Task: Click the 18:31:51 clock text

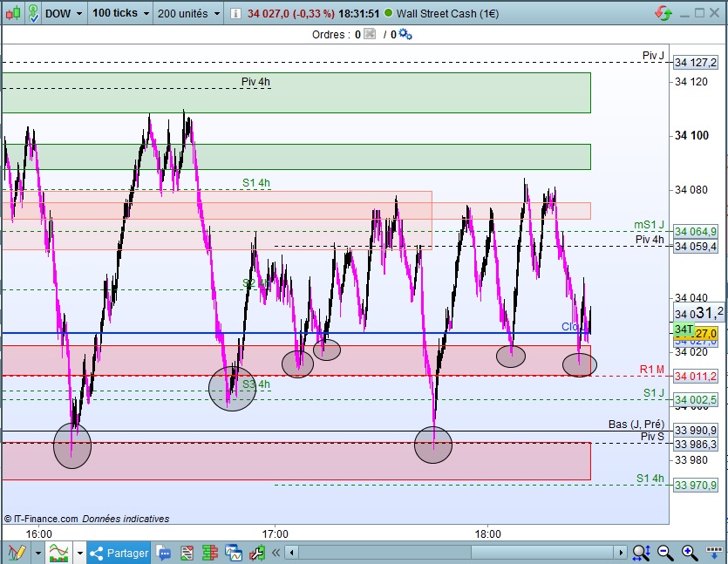Action: 358,13
